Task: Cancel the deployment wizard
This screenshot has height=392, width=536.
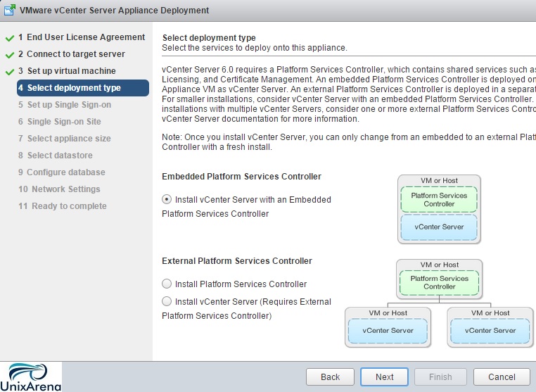Action: [x=502, y=377]
